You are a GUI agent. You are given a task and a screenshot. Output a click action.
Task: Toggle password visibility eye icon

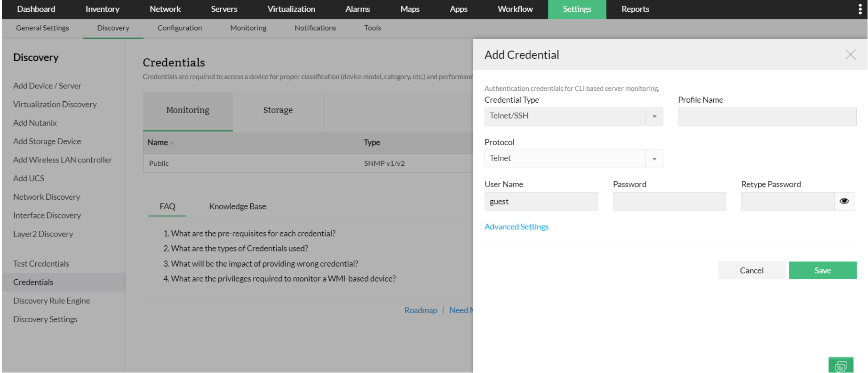click(x=844, y=201)
